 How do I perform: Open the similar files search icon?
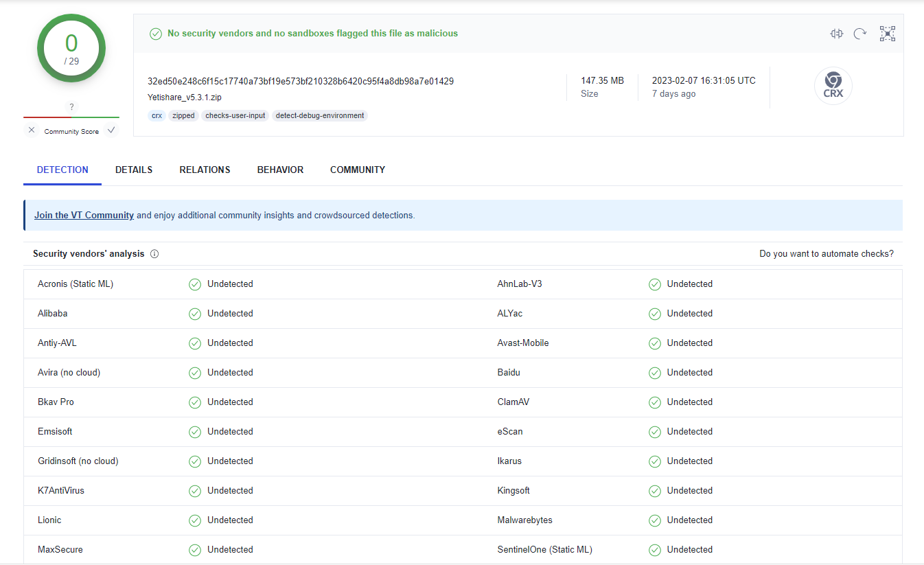click(836, 34)
